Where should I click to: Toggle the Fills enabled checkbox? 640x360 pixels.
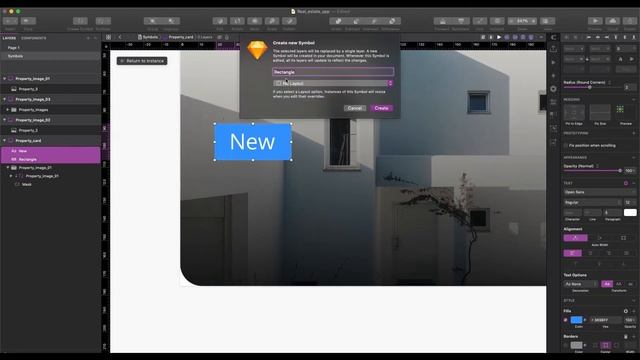click(566, 320)
